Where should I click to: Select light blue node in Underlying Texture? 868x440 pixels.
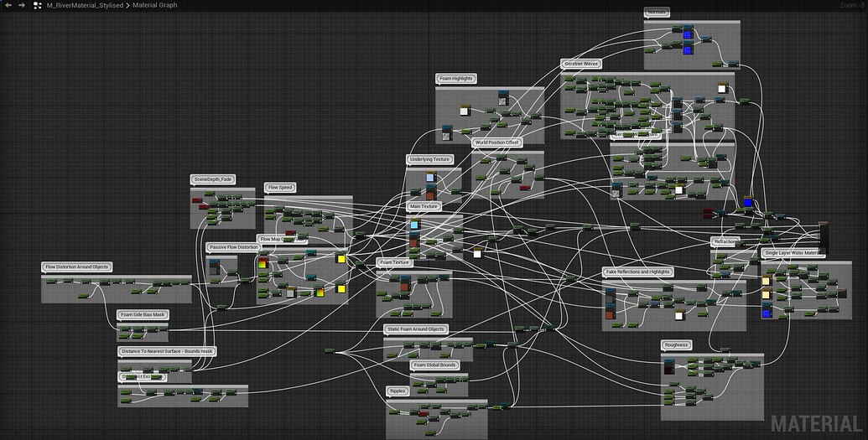point(431,178)
